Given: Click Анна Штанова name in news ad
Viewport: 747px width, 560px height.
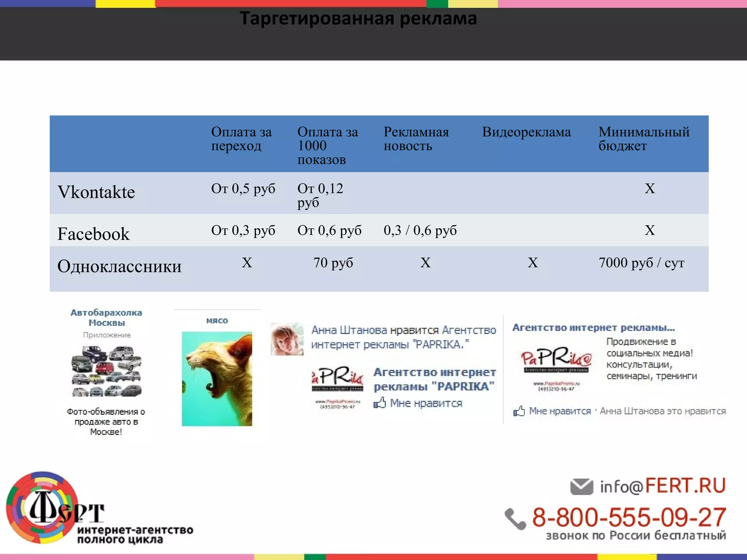Looking at the screenshot, I should point(349,330).
